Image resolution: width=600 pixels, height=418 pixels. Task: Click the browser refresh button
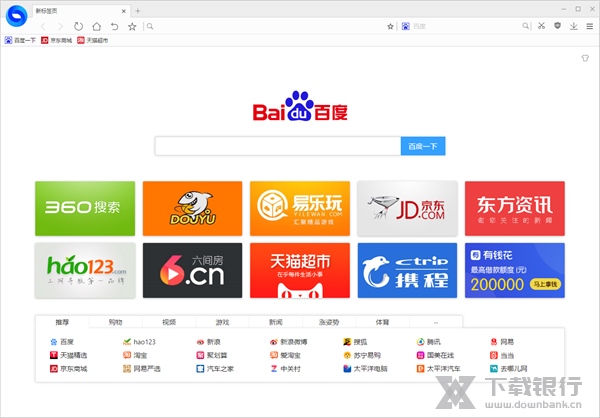click(78, 26)
